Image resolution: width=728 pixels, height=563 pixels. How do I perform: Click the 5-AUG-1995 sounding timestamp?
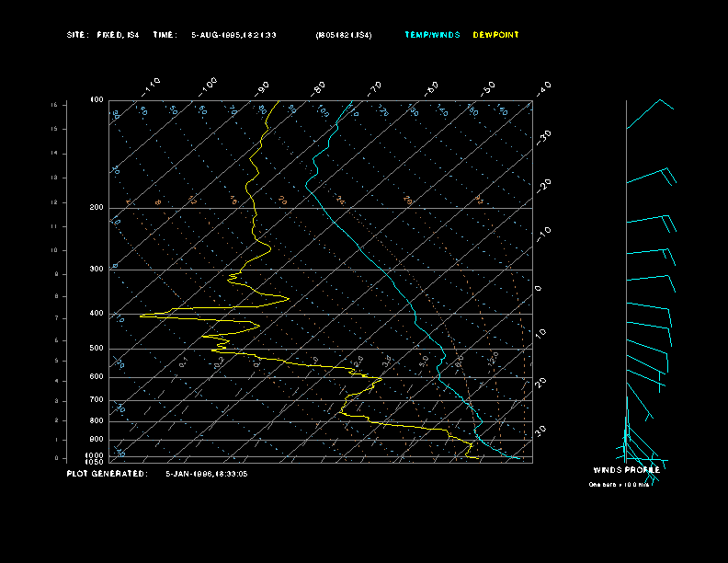click(x=233, y=35)
